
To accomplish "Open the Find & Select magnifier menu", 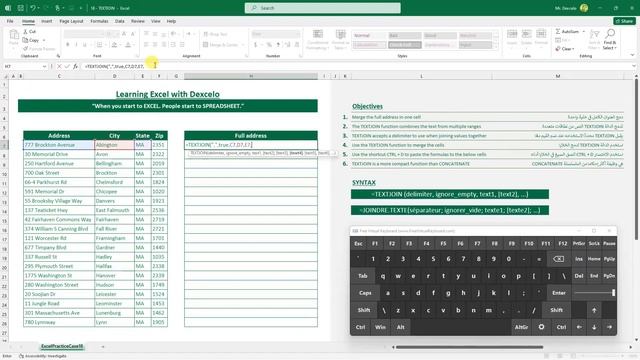I will [x=610, y=39].
